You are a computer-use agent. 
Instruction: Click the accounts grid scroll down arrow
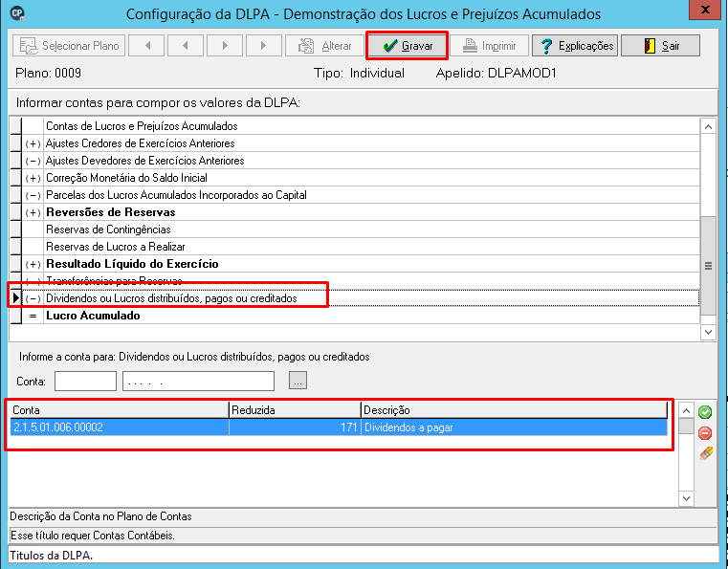(686, 498)
